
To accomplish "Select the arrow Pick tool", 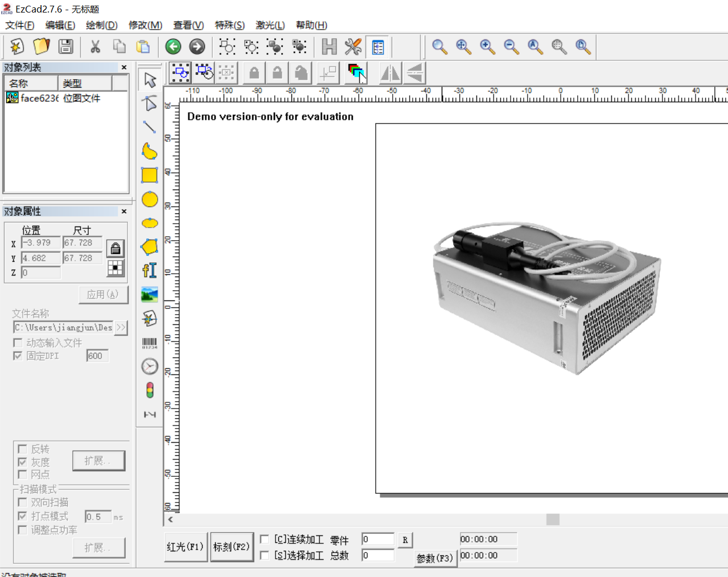I will pos(150,80).
